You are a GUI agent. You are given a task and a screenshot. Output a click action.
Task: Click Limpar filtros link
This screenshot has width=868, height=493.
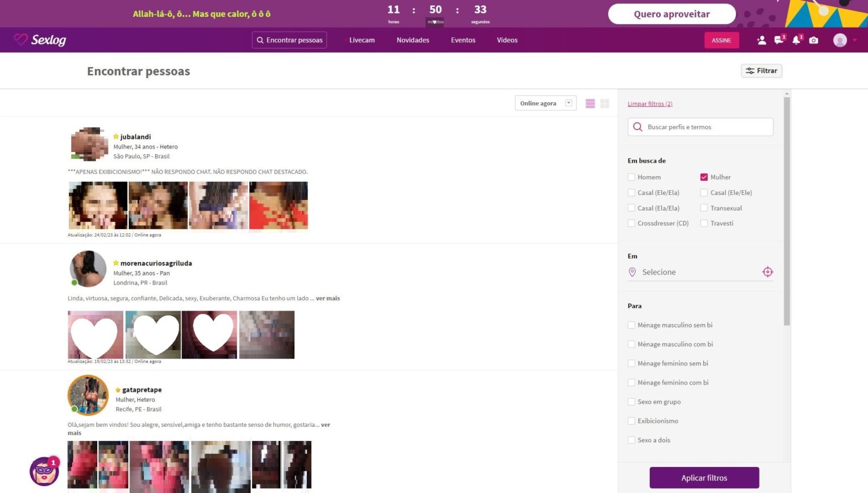(650, 104)
